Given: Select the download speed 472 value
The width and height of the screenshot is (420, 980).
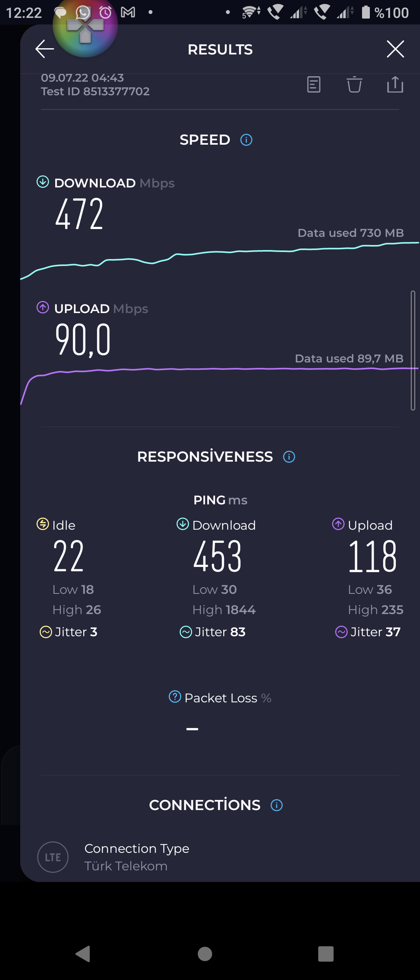Looking at the screenshot, I should click(x=79, y=213).
